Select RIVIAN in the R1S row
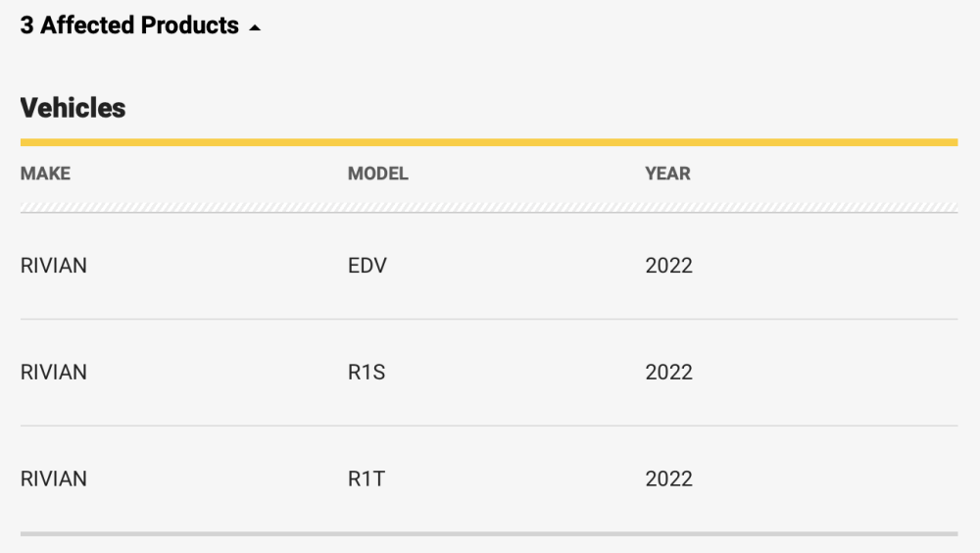This screenshot has width=980, height=553. click(x=53, y=373)
